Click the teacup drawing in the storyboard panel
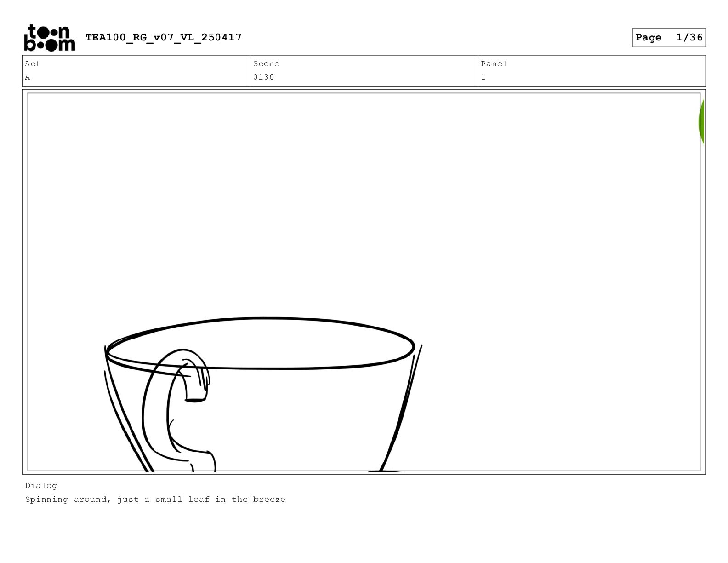This screenshot has height=563, width=728. coord(263,395)
